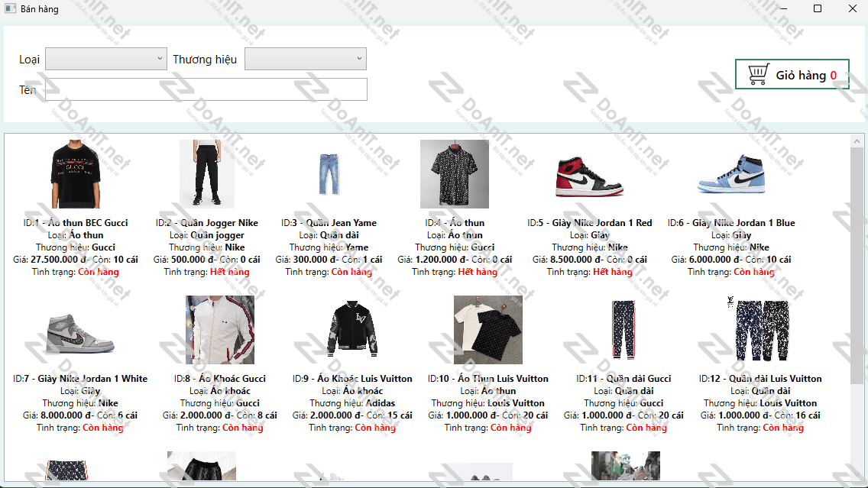Minimize the Bán hàng window
Image resolution: width=868 pixels, height=488 pixels.
783,8
